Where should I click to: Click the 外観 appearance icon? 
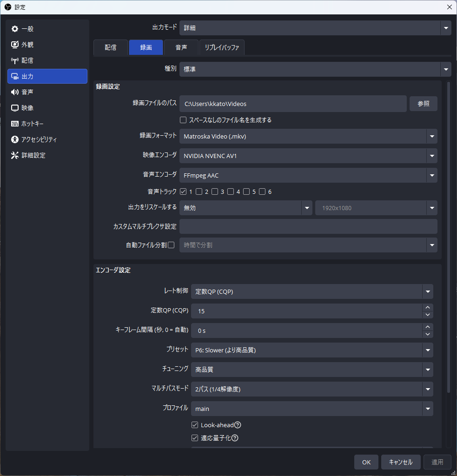14,45
